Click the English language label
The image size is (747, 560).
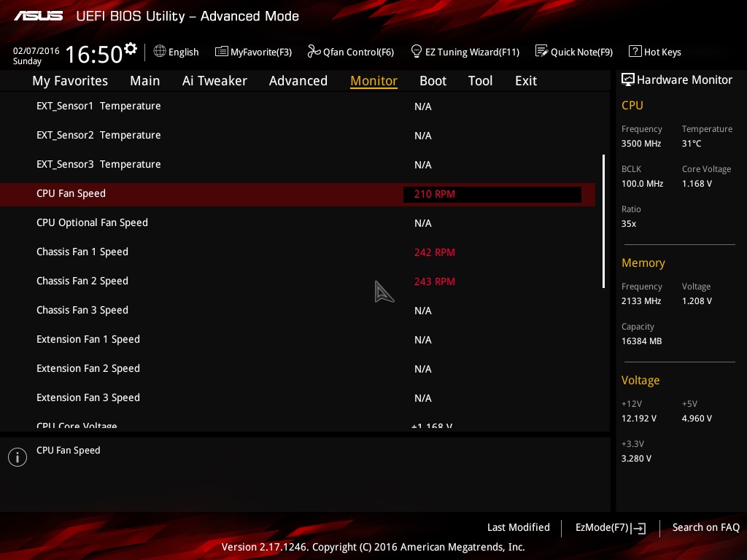click(x=183, y=52)
